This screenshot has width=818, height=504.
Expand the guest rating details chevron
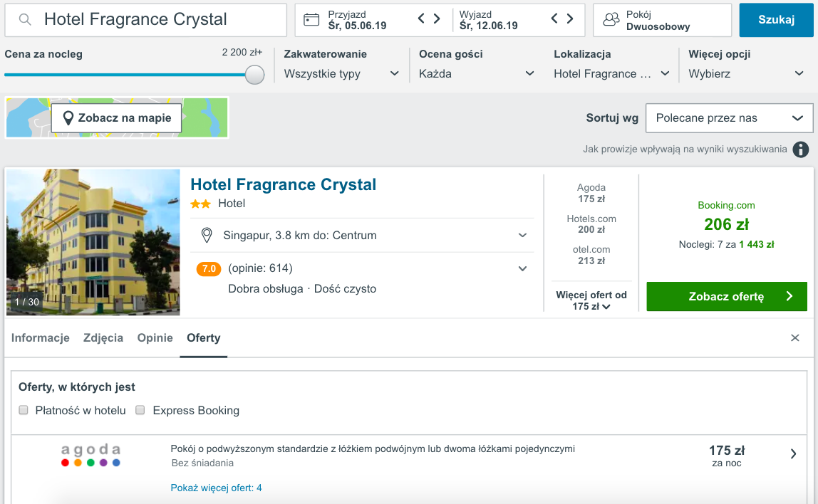coord(522,269)
